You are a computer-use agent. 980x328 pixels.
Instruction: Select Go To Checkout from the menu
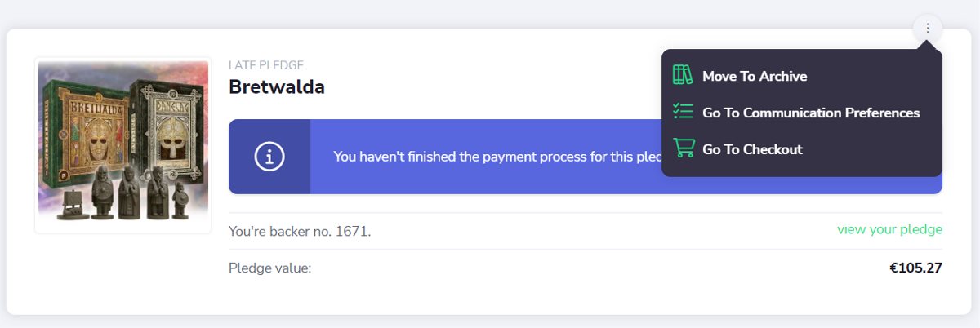pyautogui.click(x=752, y=149)
